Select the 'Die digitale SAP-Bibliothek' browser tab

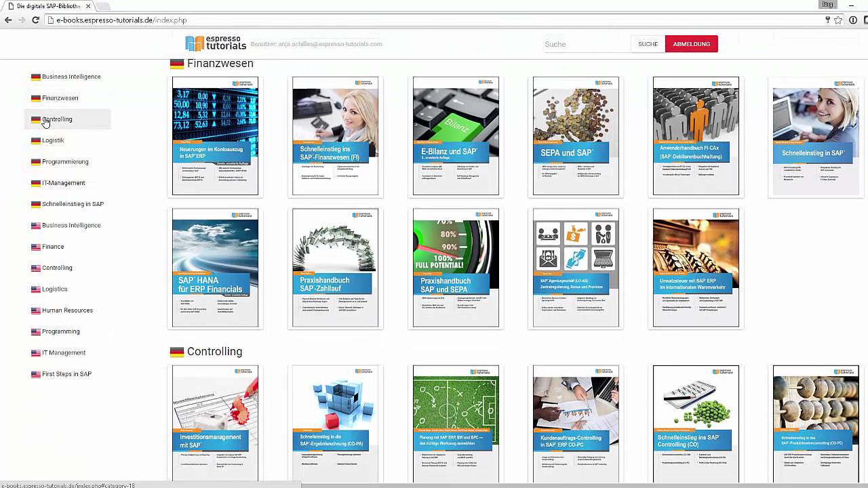47,6
